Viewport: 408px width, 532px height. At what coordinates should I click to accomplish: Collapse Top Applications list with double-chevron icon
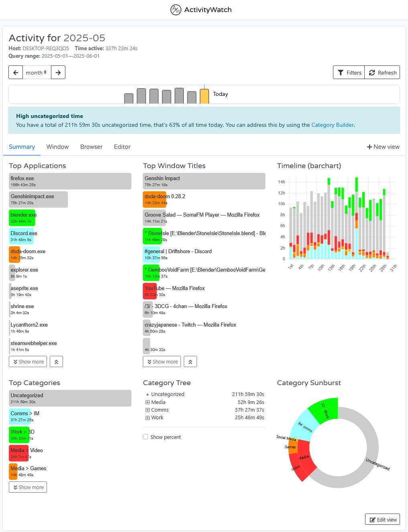point(56,361)
